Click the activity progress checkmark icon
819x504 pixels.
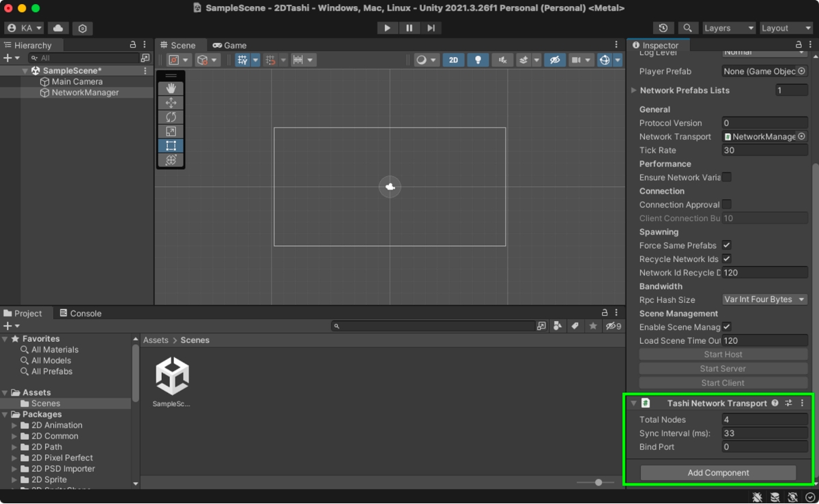(x=810, y=497)
